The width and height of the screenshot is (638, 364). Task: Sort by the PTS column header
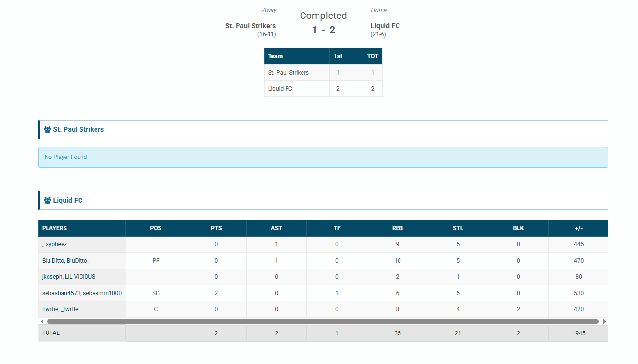(216, 228)
